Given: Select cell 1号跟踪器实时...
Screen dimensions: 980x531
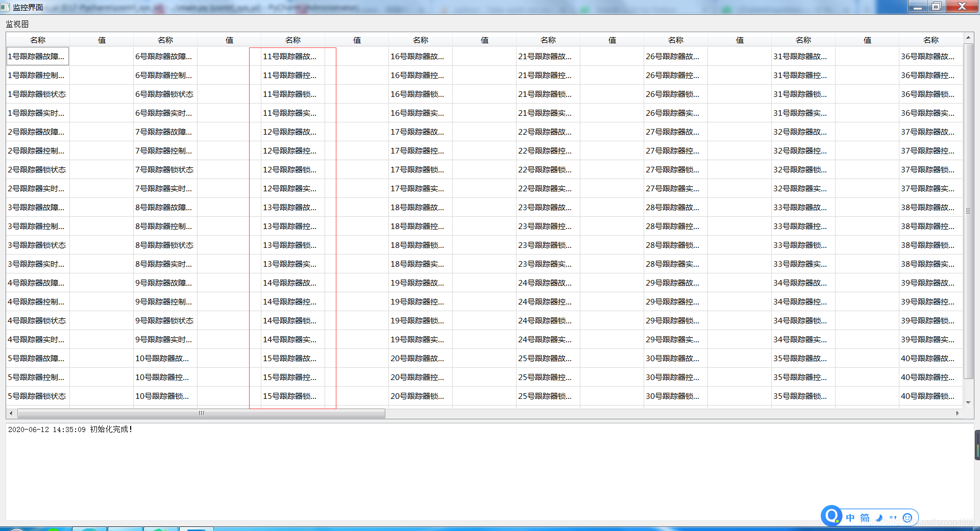Looking at the screenshot, I should 38,113.
